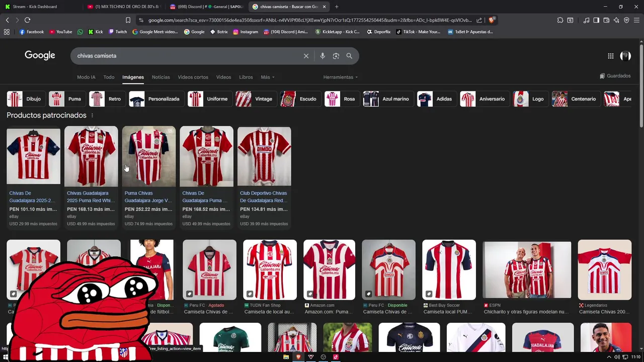Open sponsored products three-dot info menu
644x362 pixels.
pyautogui.click(x=92, y=116)
